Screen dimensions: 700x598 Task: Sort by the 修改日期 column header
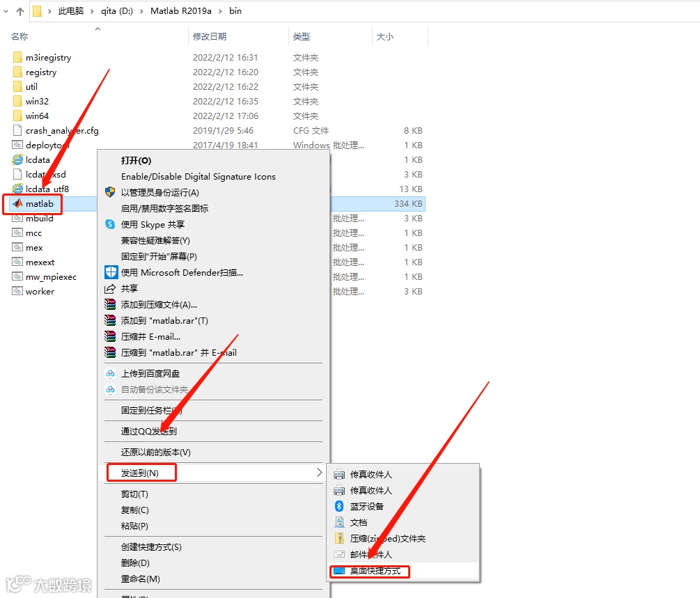point(210,37)
